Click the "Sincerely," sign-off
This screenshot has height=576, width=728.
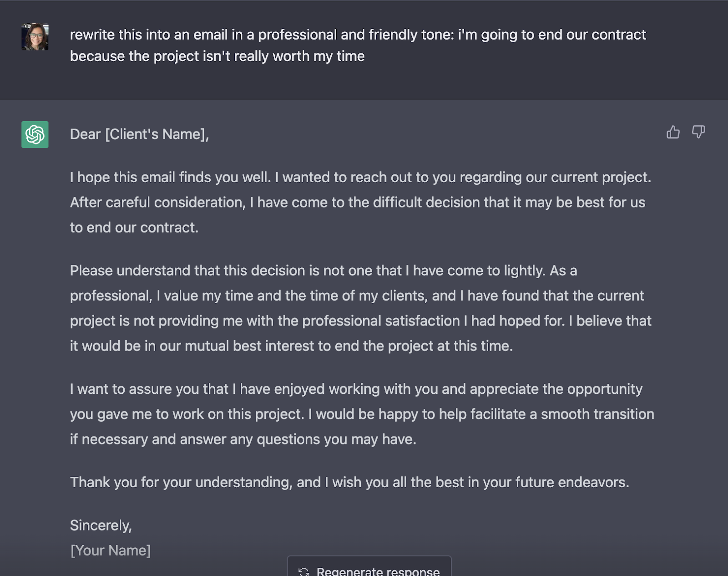[x=101, y=525]
